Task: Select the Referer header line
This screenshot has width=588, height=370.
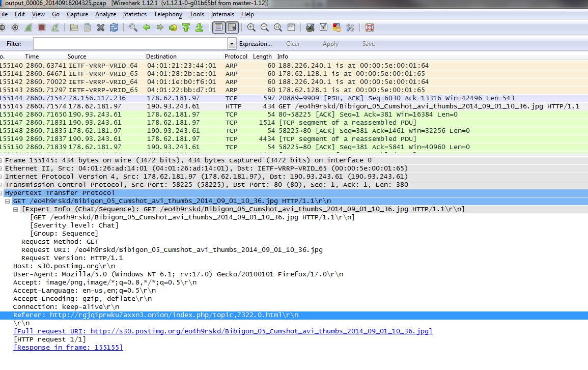Action: (294, 315)
